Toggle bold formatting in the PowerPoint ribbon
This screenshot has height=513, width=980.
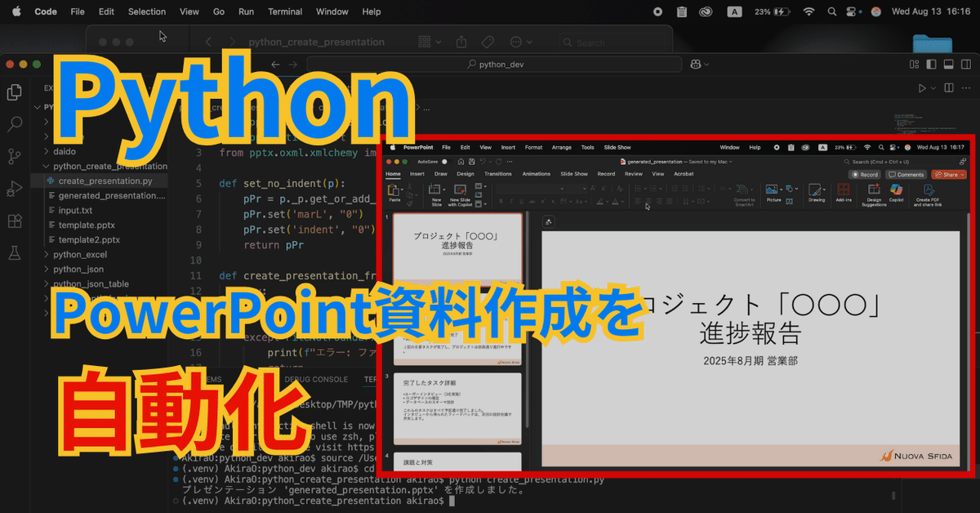501,201
